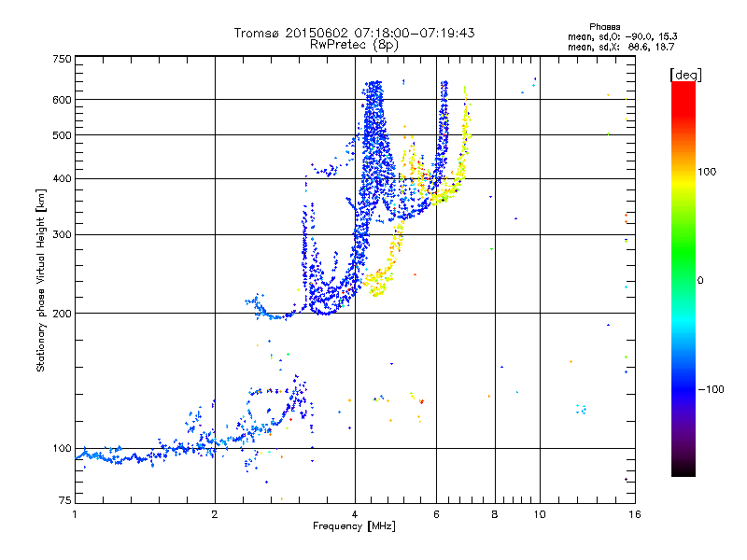Click the '600' tick on the height axis
Screen dimensions: 747x560
[x=62, y=100]
